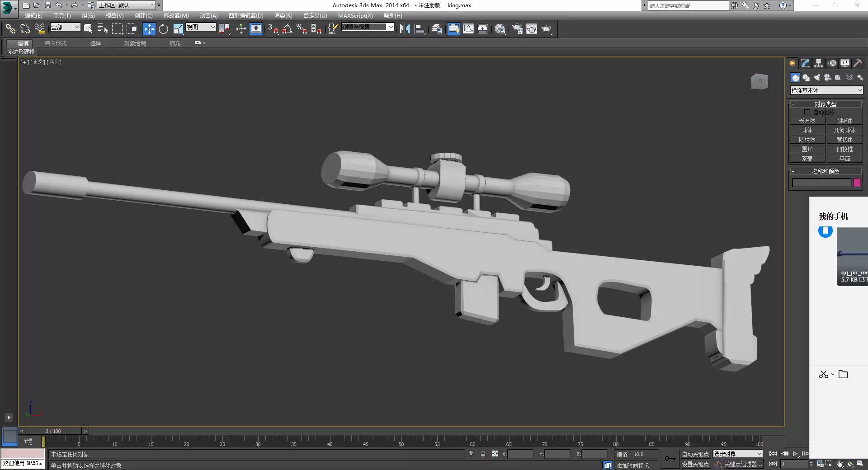Click the Unlink Selection tool
Viewport: 868px width, 470px height.
click(x=25, y=29)
